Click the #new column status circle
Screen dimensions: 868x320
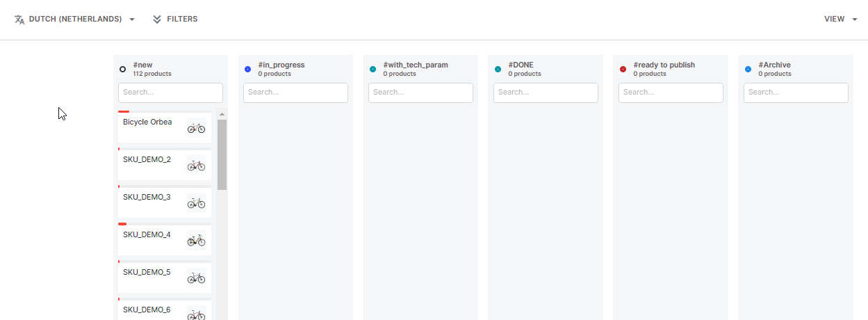click(123, 69)
